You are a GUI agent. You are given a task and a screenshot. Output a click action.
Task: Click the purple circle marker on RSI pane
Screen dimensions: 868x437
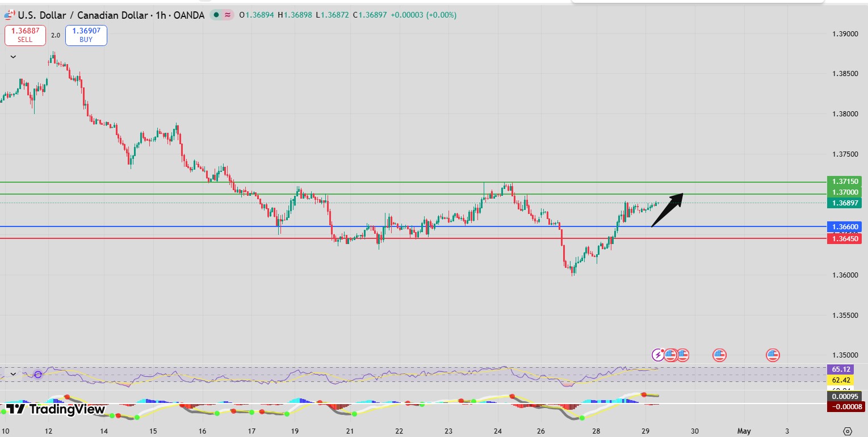click(38, 375)
